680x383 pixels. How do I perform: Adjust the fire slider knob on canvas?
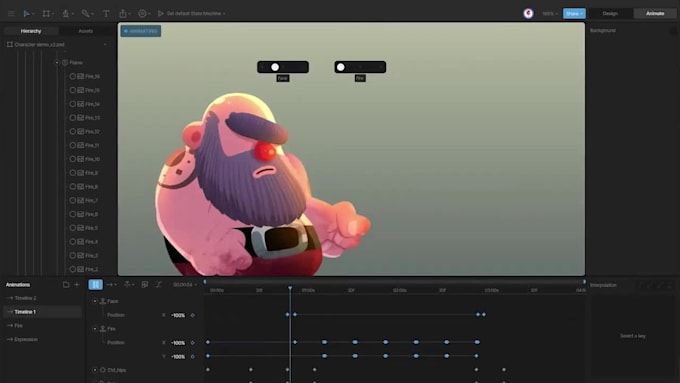(341, 67)
